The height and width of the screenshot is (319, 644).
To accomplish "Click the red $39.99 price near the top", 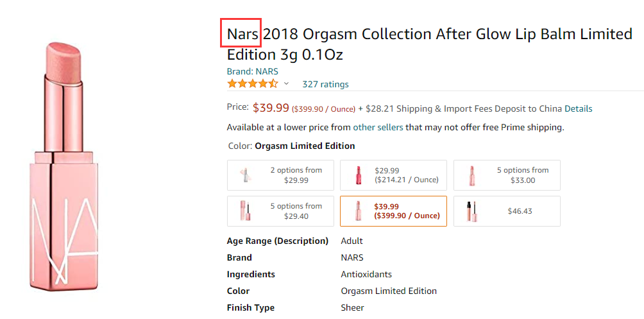I will click(271, 108).
